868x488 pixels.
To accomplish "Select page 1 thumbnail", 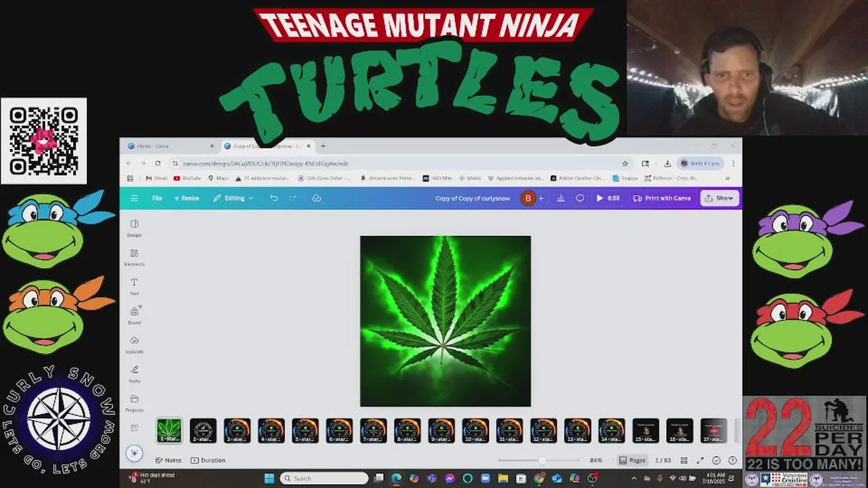I will point(169,430).
